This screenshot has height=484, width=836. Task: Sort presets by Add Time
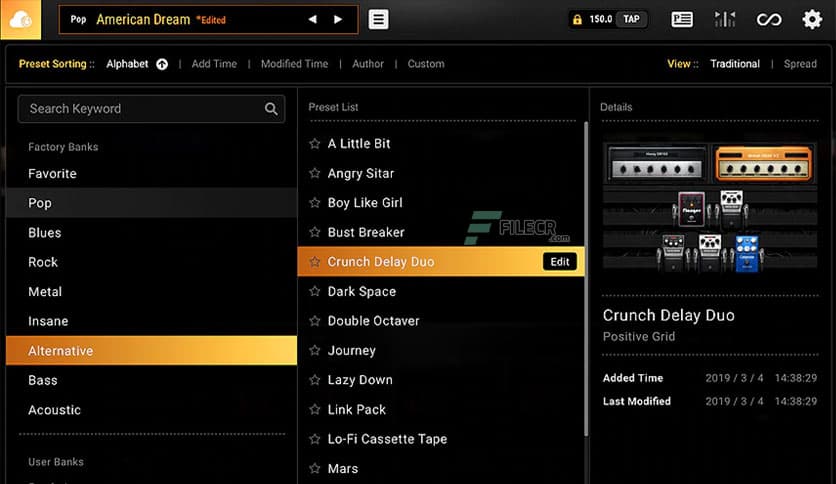pos(214,64)
